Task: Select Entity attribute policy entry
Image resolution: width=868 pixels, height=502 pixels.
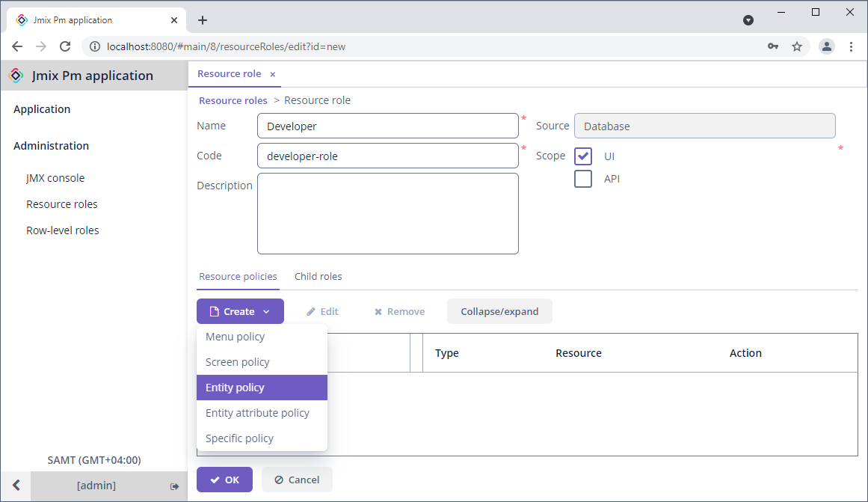Action: click(262, 414)
